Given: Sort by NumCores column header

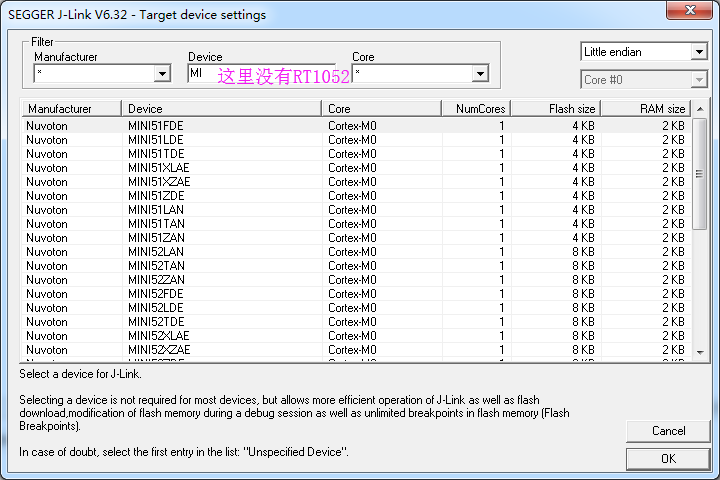Looking at the screenshot, I should (476, 109).
